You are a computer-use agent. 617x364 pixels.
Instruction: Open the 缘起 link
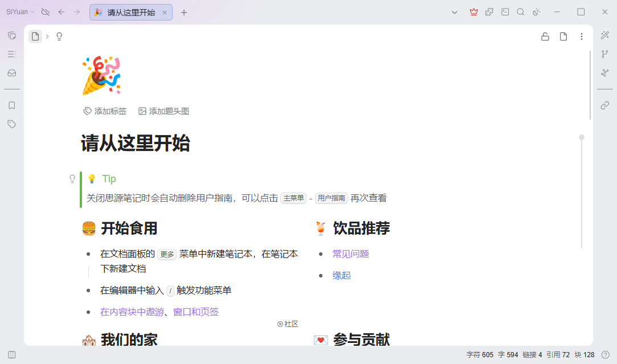[342, 276]
